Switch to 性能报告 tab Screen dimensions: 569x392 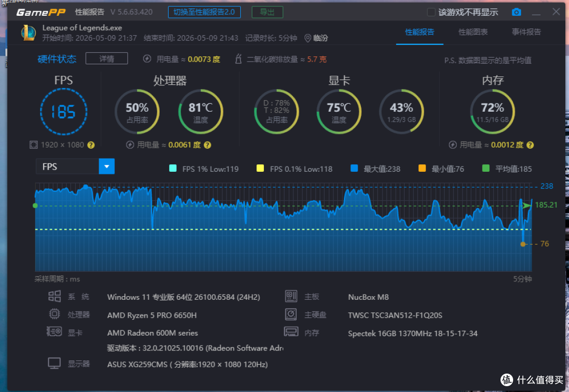click(419, 32)
